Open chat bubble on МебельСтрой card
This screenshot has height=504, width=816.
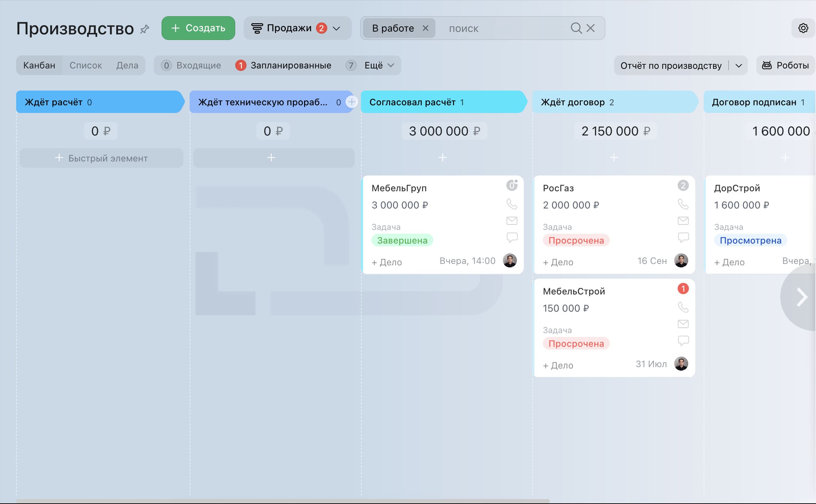tap(683, 341)
